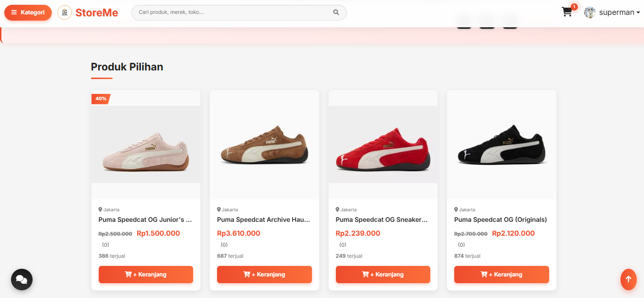Open the Kategori menu

(x=28, y=12)
